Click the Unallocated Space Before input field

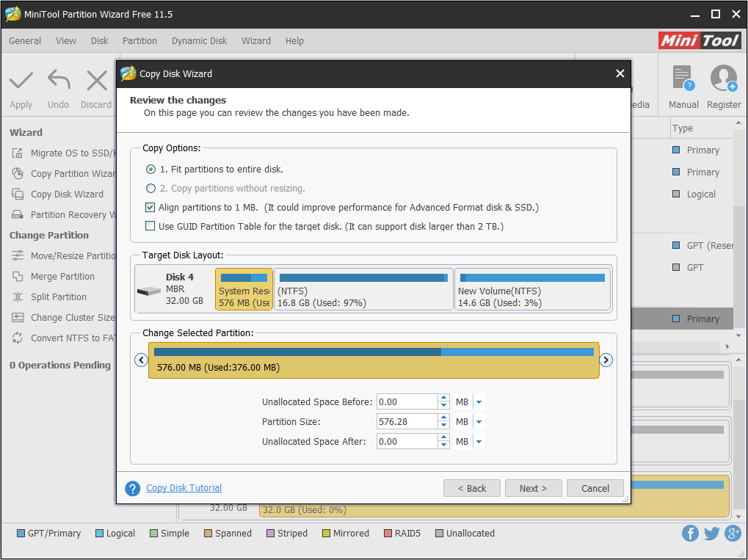[x=407, y=402]
